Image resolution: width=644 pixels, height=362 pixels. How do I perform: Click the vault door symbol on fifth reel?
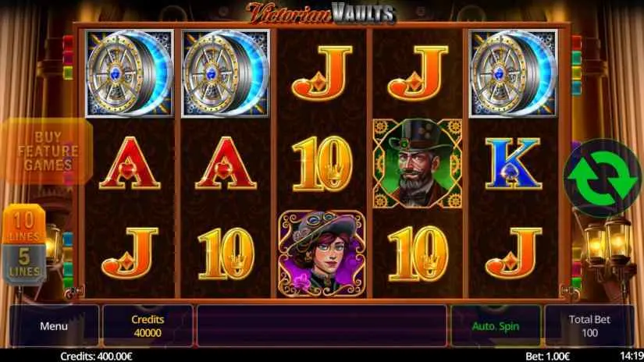point(514,73)
